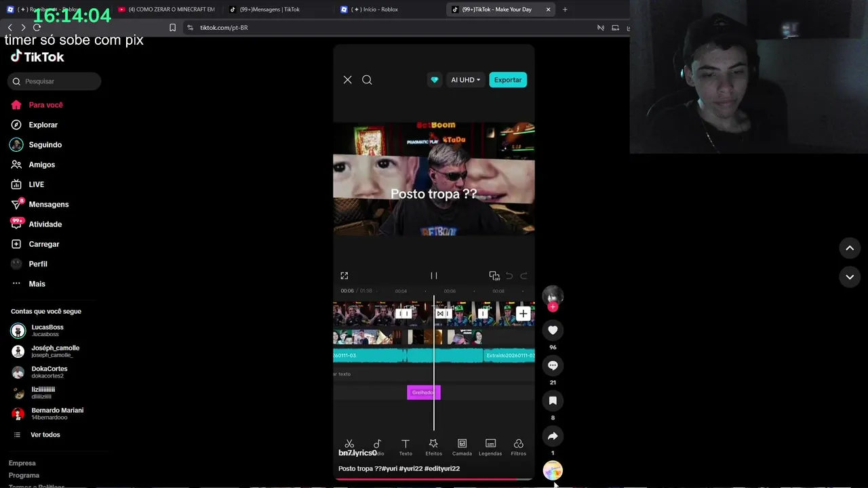Open the Perfil page
Viewport: 868px width, 488px height.
click(x=38, y=264)
